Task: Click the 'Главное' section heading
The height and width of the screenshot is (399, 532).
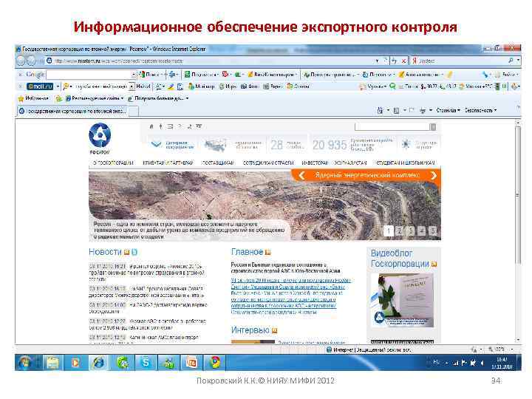Action: point(247,252)
